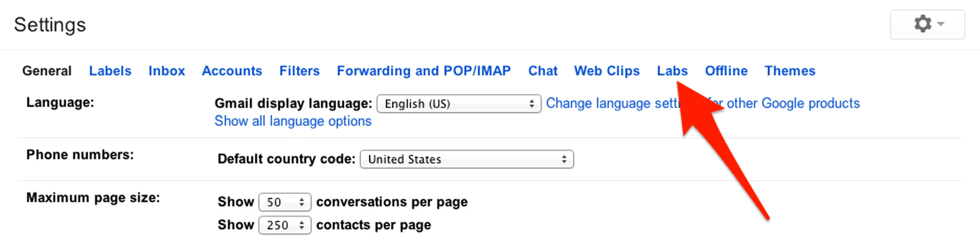Screen dimensions: 980x244
Task: Switch to the Labels tab
Action: (110, 71)
